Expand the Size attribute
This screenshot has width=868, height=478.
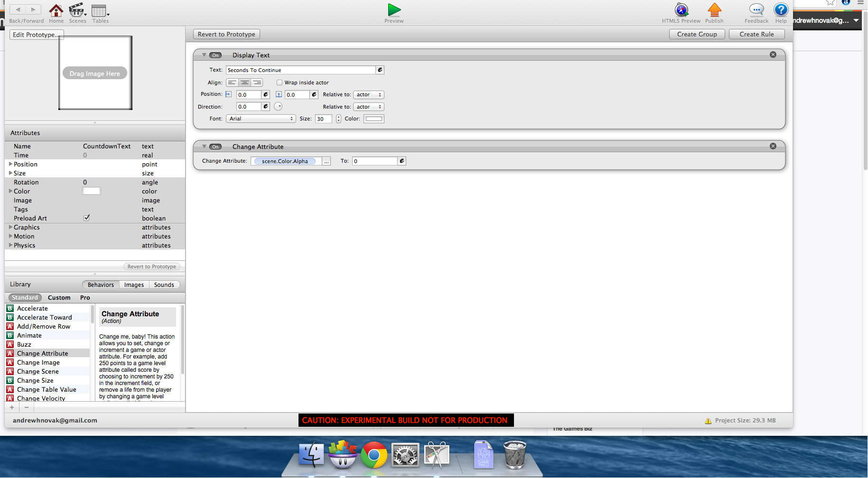pyautogui.click(x=10, y=173)
